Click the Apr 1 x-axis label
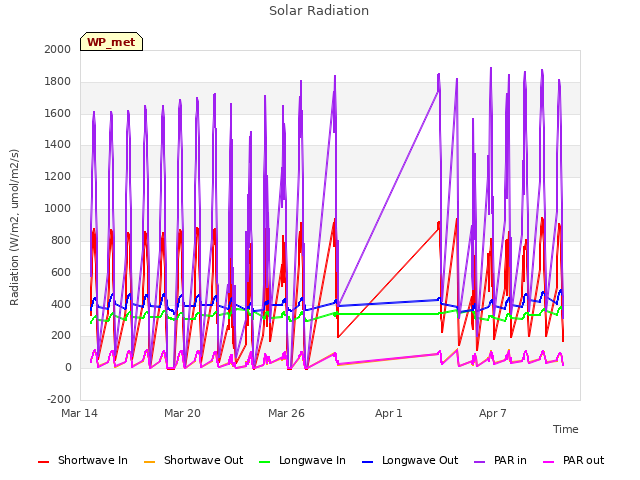This screenshot has height=480, width=640. pos(389,413)
